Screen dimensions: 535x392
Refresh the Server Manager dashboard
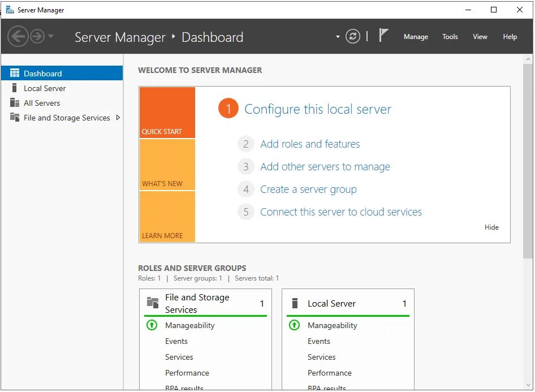click(x=353, y=37)
